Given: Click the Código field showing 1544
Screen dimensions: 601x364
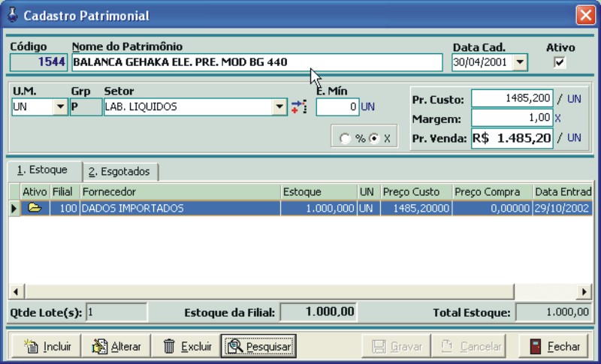Looking at the screenshot, I should point(39,62).
